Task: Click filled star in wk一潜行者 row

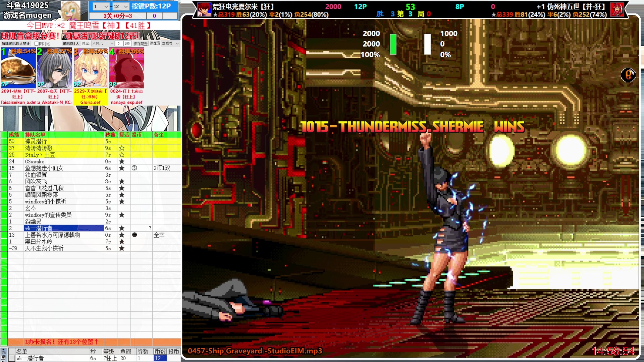Action: click(x=122, y=228)
